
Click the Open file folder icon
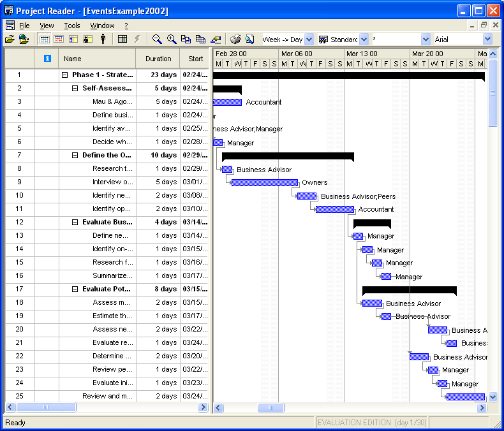10,39
